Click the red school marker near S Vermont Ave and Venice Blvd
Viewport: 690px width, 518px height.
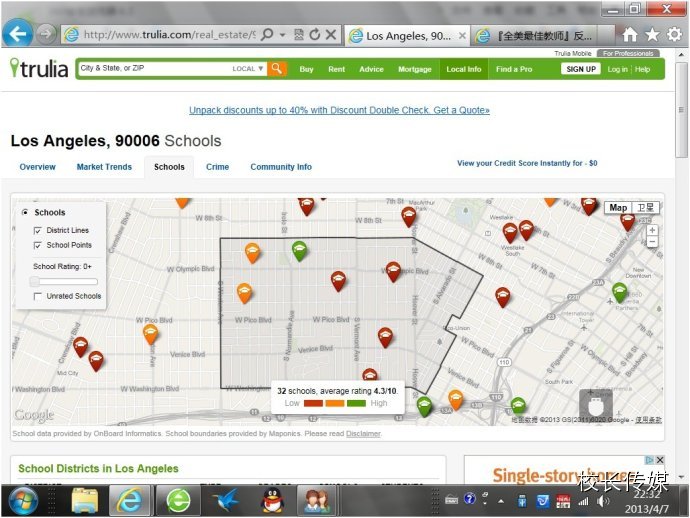click(x=385, y=337)
